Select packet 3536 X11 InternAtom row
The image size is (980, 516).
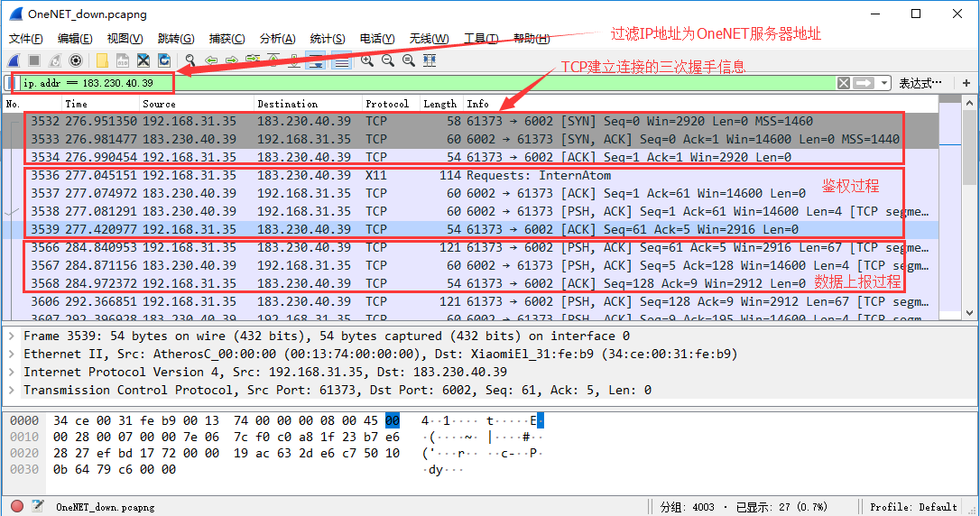click(x=470, y=176)
